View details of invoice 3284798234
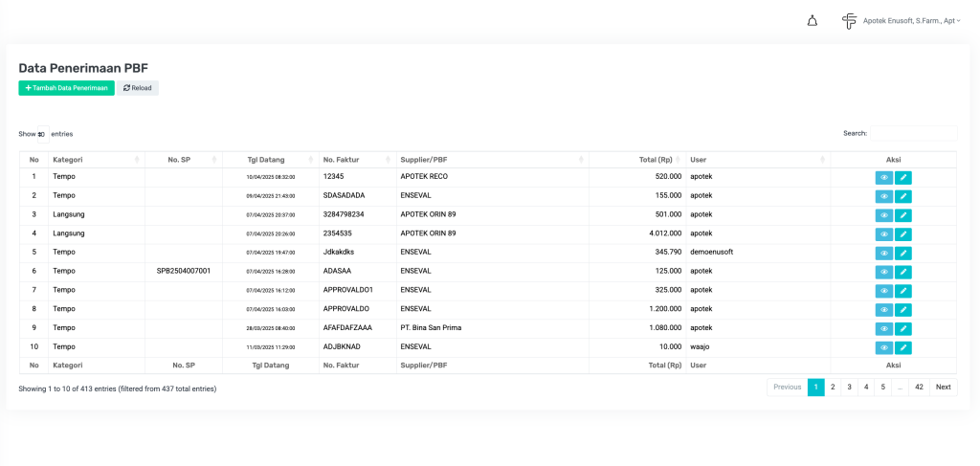 pos(884,215)
